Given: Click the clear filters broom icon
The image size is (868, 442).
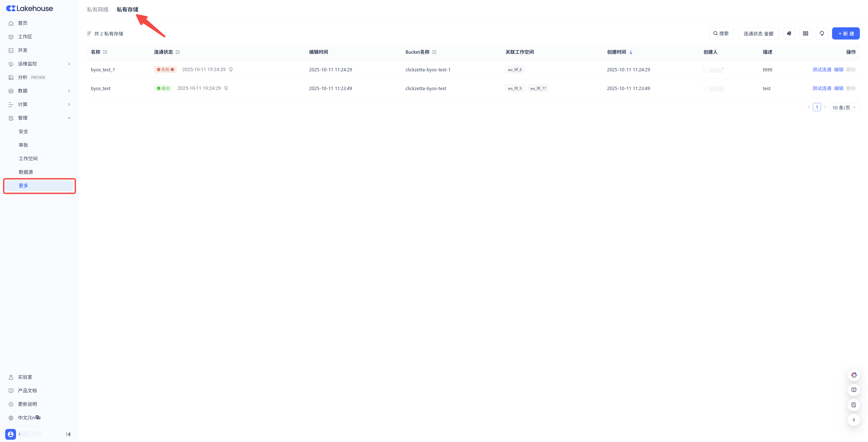Looking at the screenshot, I should pos(789,33).
